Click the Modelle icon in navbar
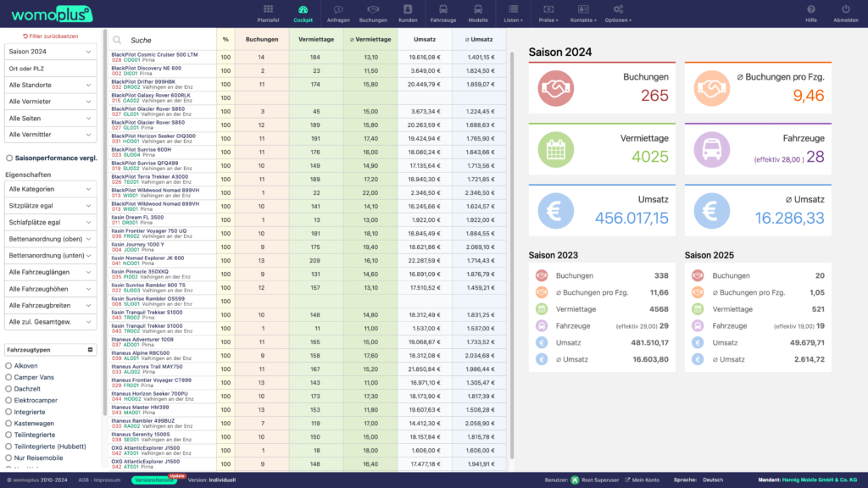The image size is (868, 488). [478, 9]
